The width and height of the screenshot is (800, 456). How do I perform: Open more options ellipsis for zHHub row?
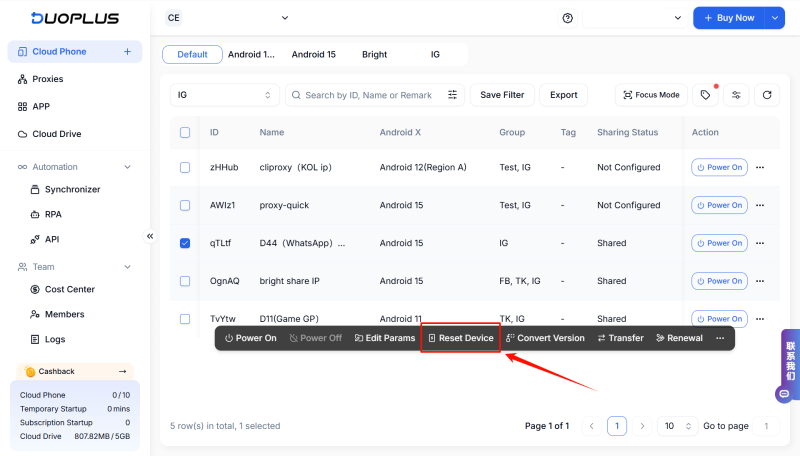pyautogui.click(x=760, y=168)
